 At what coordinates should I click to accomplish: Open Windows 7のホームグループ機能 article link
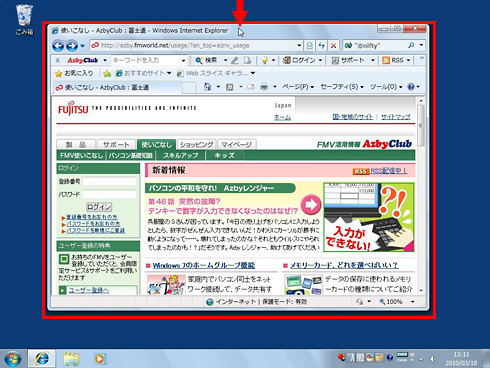pyautogui.click(x=204, y=265)
